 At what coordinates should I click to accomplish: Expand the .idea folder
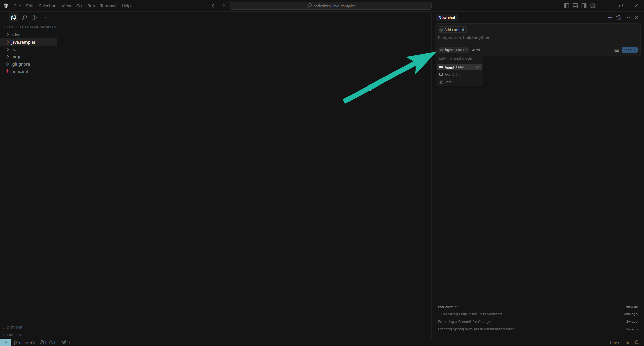coord(29,35)
